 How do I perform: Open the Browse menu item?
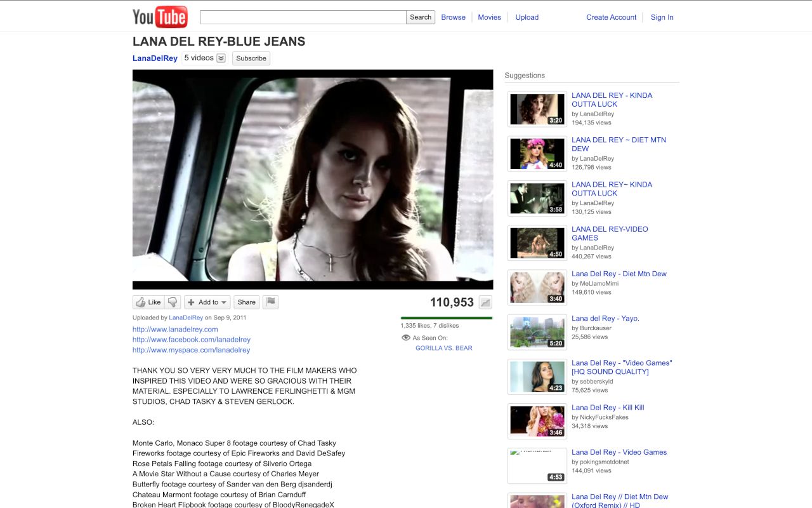(453, 17)
